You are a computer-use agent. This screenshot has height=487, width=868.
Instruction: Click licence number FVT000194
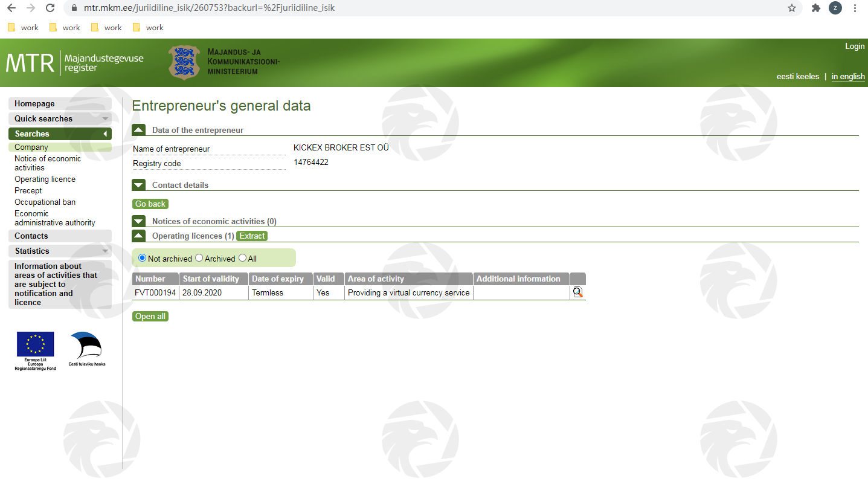pyautogui.click(x=155, y=292)
